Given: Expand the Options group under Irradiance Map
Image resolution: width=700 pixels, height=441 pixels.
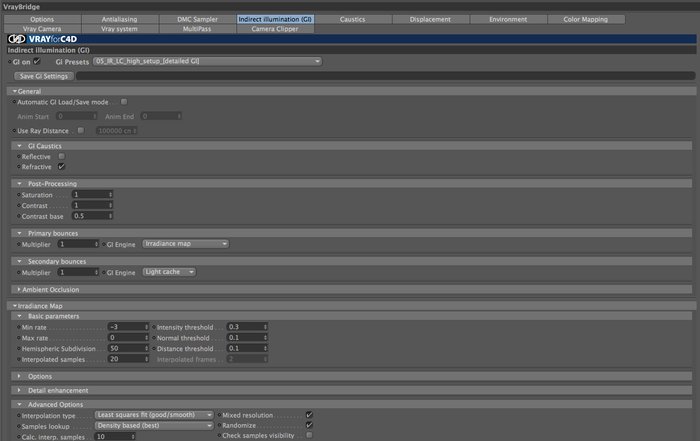Looking at the screenshot, I should [19, 376].
